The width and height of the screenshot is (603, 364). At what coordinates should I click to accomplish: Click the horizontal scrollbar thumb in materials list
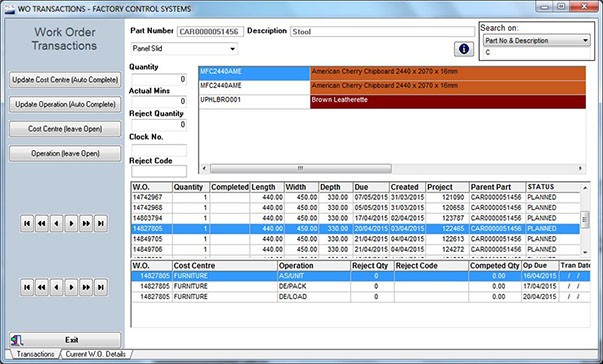[301, 168]
